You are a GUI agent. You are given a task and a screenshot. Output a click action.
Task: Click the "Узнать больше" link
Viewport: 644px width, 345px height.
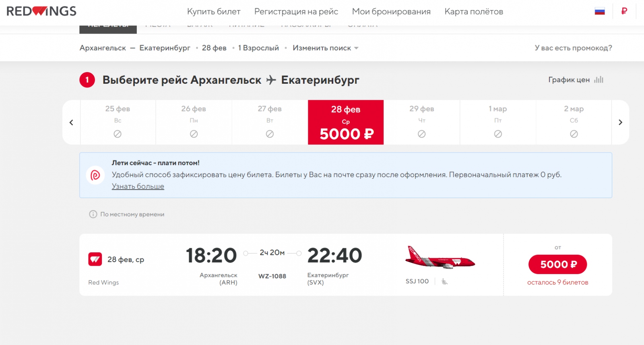click(x=138, y=186)
